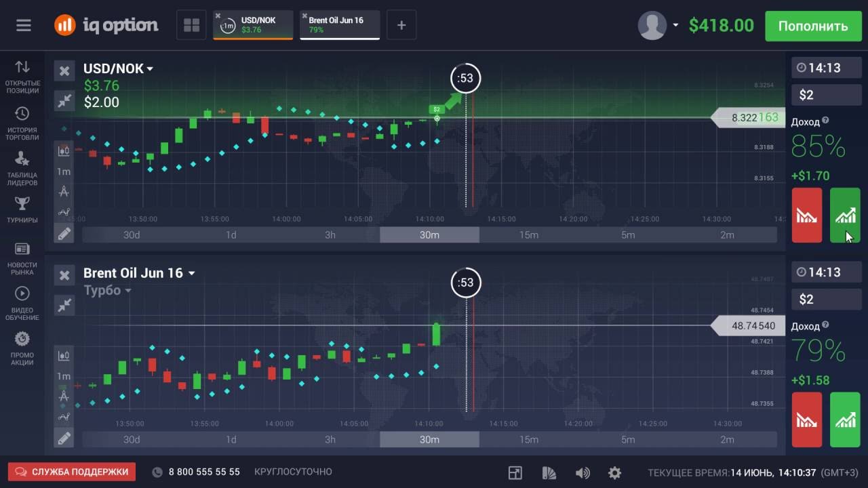Open indicators tool on USD/NOK chart
Viewport: 868px width, 488px height.
(x=64, y=212)
